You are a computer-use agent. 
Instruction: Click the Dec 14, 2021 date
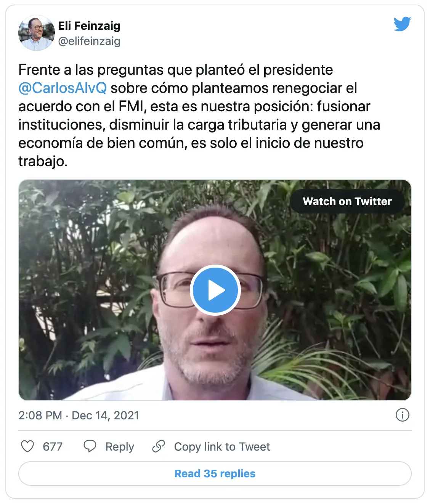105,415
